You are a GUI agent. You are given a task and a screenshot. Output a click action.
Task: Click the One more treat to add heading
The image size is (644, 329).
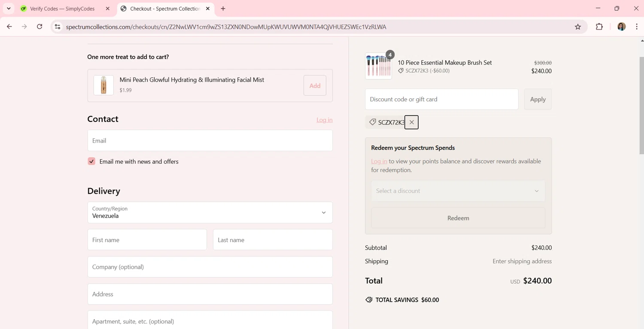click(x=128, y=57)
